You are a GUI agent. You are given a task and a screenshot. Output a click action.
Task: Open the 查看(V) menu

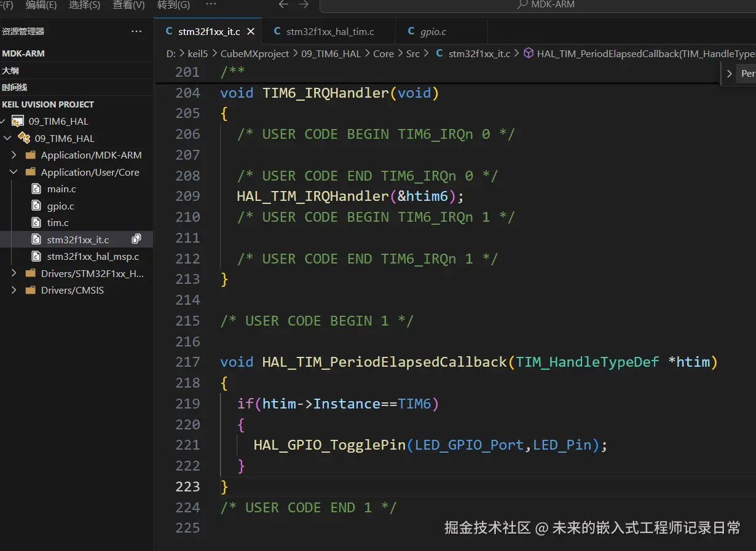point(128,5)
